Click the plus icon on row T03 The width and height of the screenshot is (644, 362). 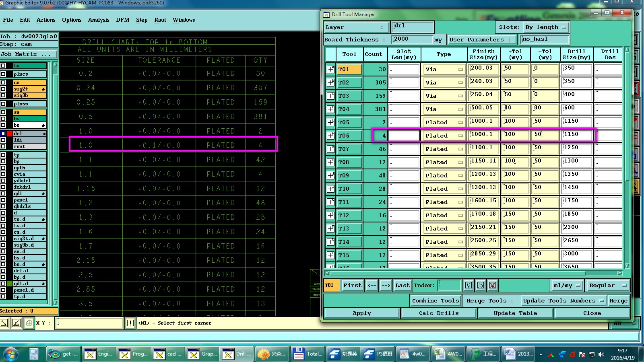point(330,96)
